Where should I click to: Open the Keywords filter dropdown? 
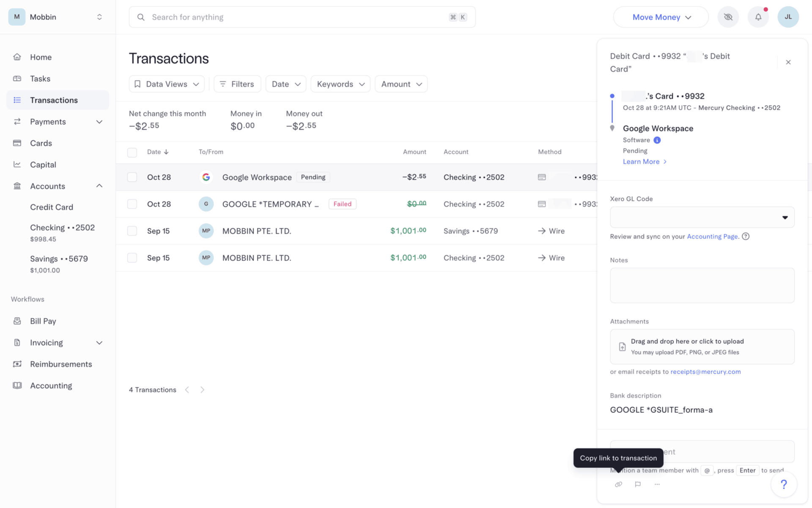[x=340, y=84]
